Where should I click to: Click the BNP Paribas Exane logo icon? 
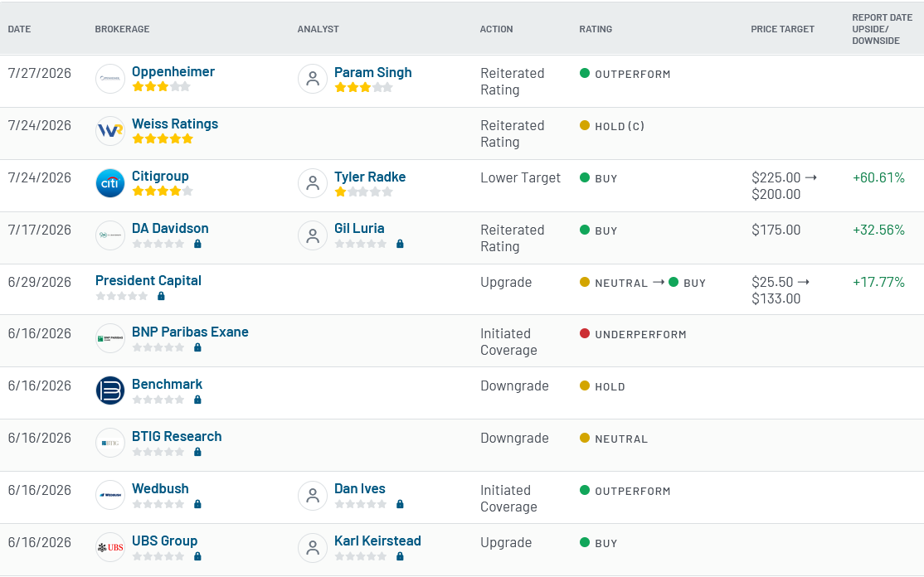click(110, 338)
